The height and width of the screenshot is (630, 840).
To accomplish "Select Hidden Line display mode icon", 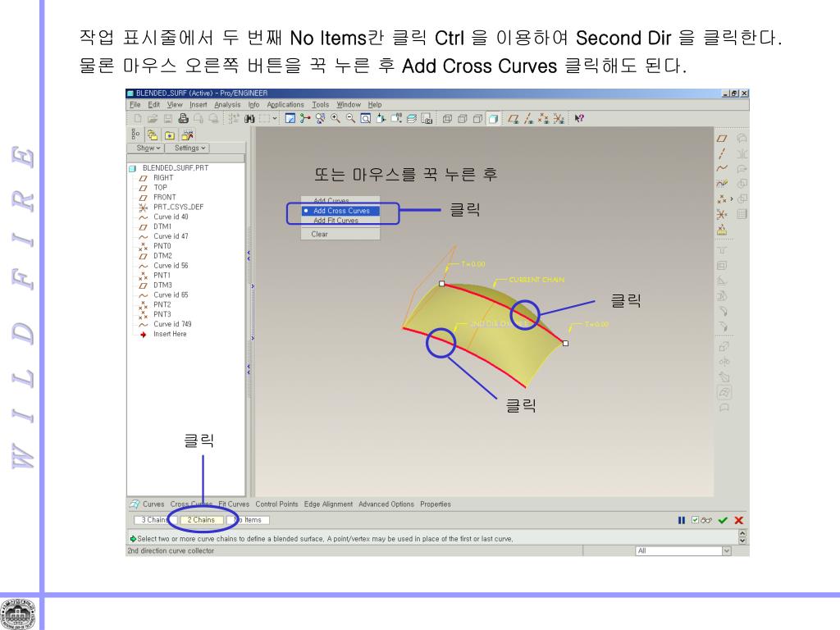I will tap(463, 118).
